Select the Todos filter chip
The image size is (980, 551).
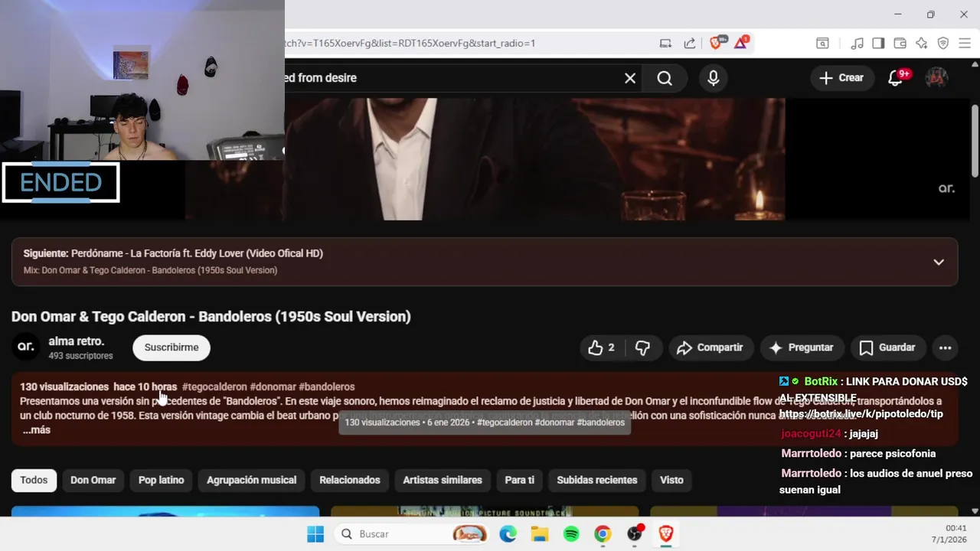pyautogui.click(x=34, y=480)
